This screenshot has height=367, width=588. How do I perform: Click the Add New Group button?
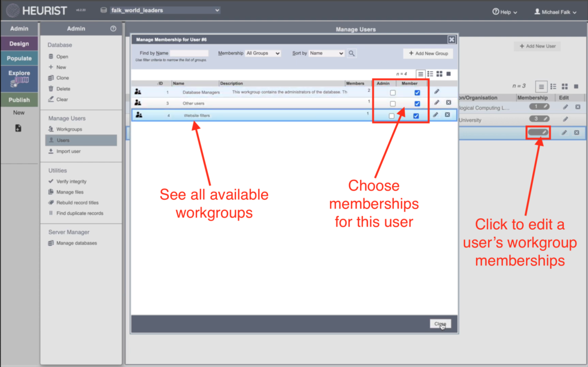(x=428, y=53)
